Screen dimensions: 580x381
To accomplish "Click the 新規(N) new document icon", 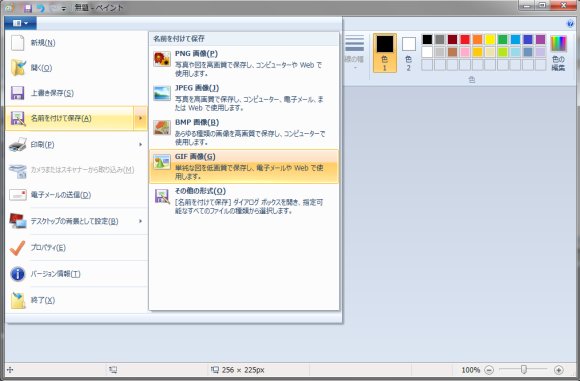I will [17, 43].
